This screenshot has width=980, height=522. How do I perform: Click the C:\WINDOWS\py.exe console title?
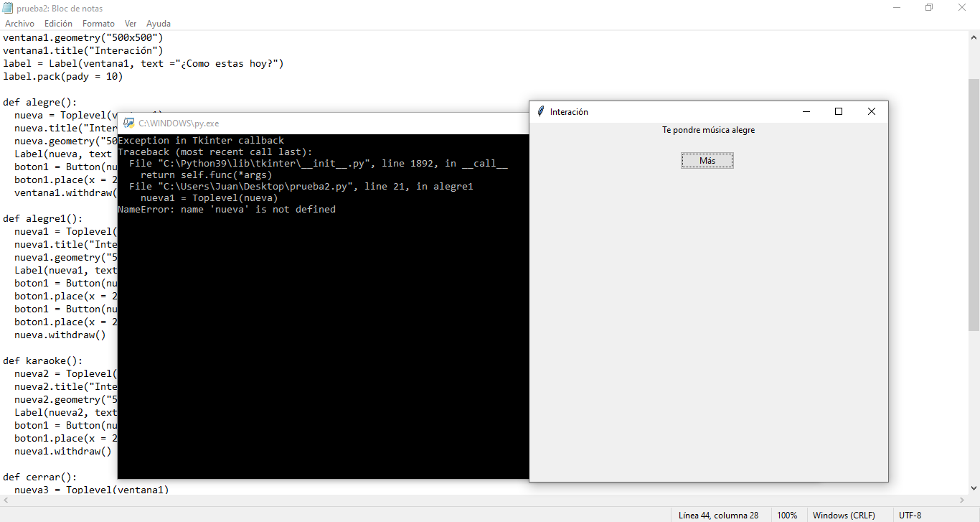[179, 123]
